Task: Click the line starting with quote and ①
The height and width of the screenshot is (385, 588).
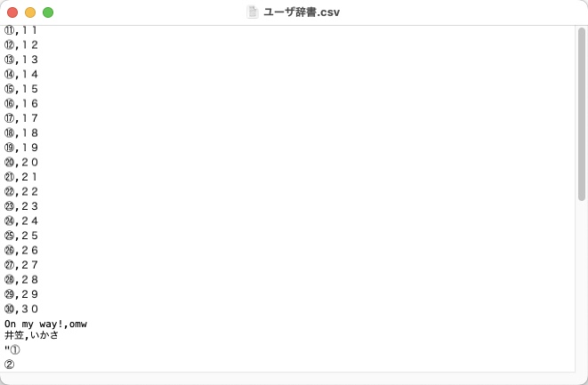Action: pos(12,349)
